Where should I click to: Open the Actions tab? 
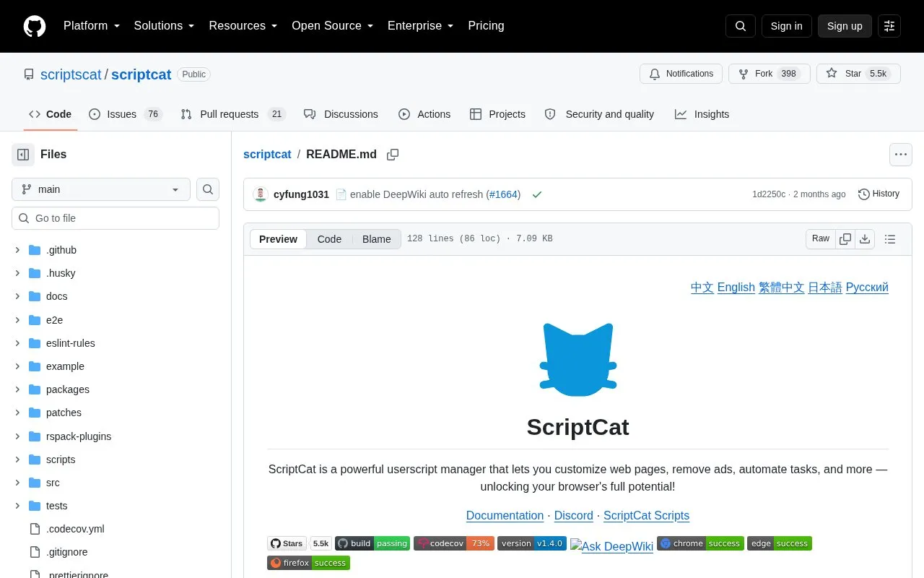(424, 114)
